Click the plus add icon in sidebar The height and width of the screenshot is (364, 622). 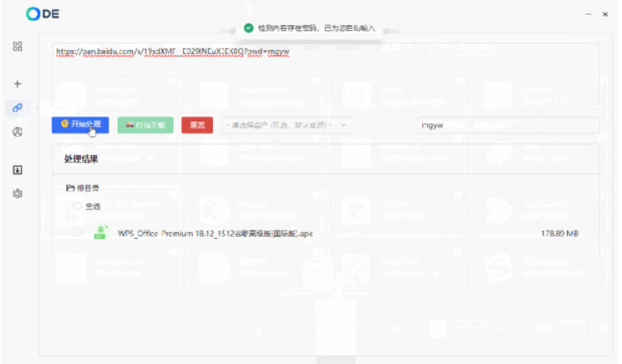tap(18, 84)
